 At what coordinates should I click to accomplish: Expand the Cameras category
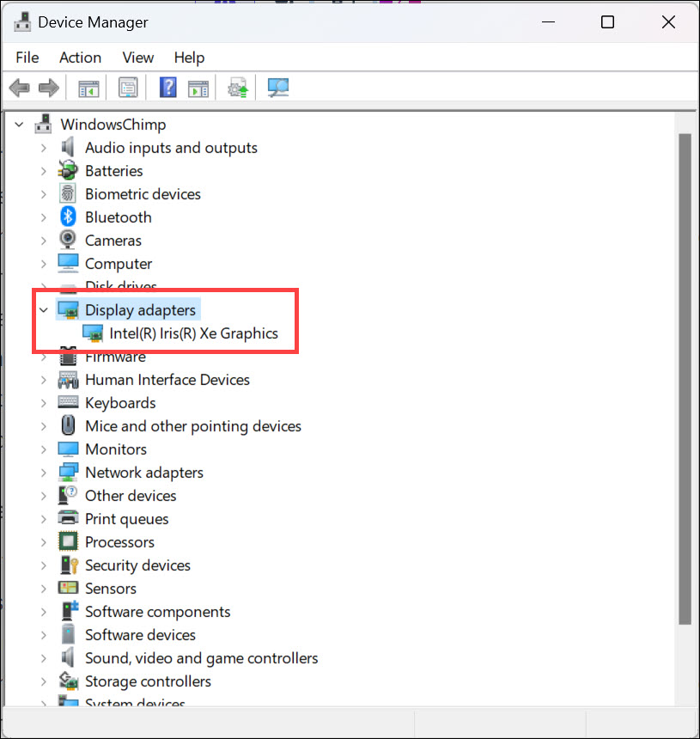[43, 241]
